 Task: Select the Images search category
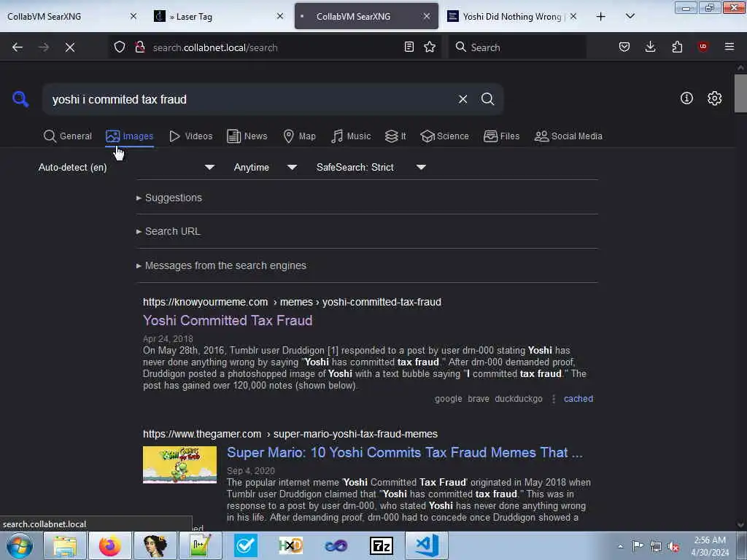coord(130,136)
